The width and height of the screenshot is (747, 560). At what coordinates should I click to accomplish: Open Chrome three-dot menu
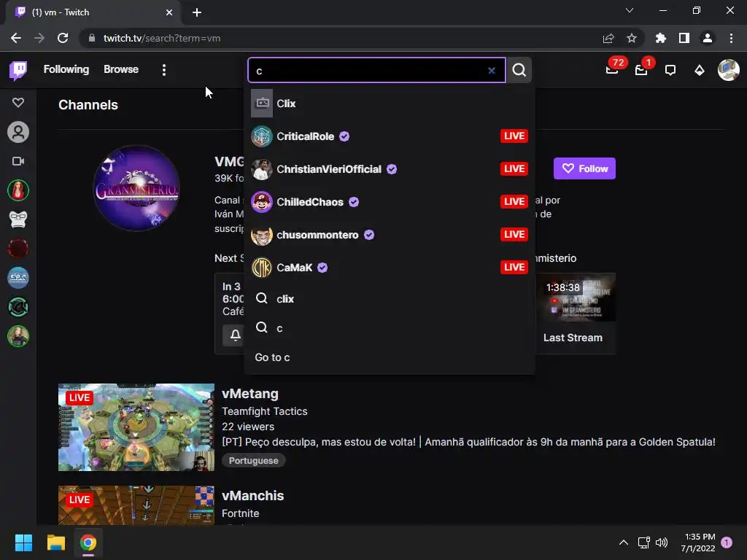[x=731, y=38]
